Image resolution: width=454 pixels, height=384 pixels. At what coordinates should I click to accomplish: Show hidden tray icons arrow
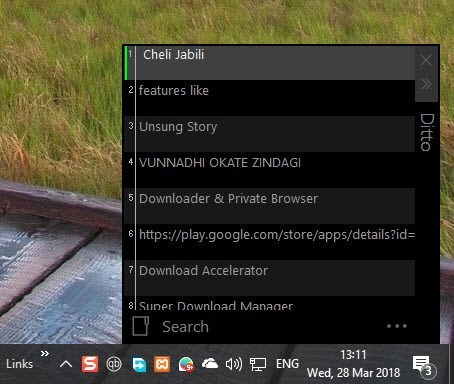tap(66, 364)
